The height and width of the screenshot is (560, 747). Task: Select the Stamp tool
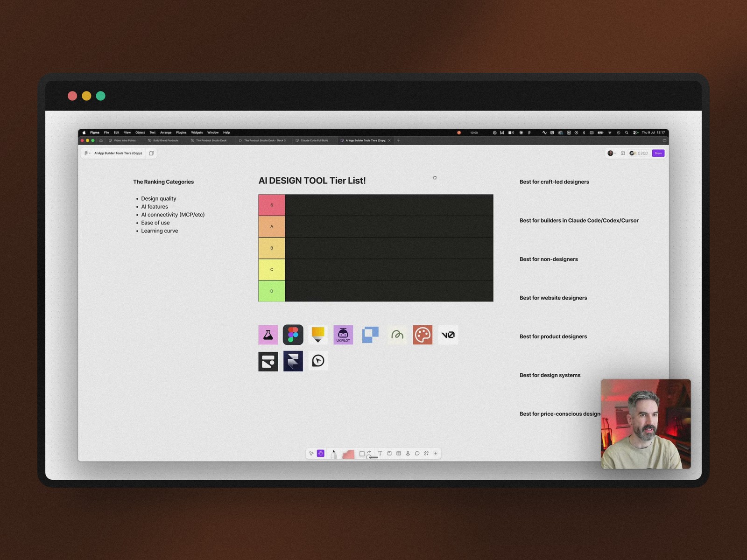coord(408,454)
